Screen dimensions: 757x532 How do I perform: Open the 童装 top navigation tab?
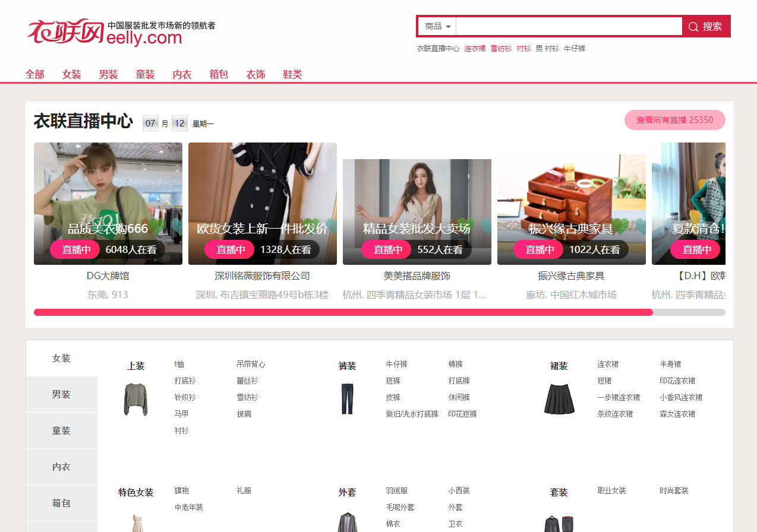(x=146, y=74)
